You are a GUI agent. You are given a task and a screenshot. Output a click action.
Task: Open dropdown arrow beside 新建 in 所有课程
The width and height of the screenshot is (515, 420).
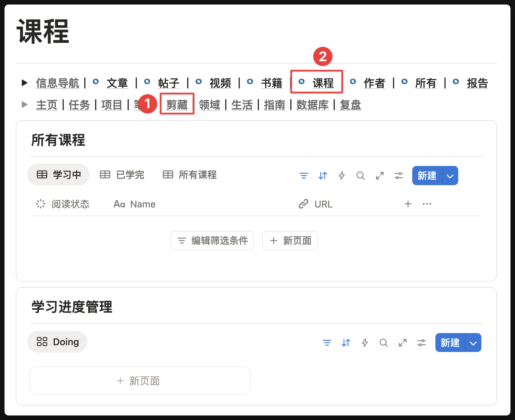[x=450, y=176]
